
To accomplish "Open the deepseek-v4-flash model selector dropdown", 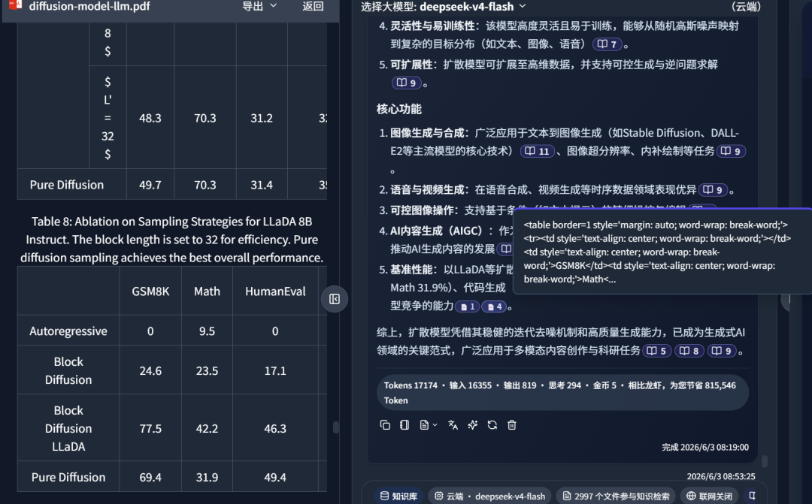I will point(473,6).
